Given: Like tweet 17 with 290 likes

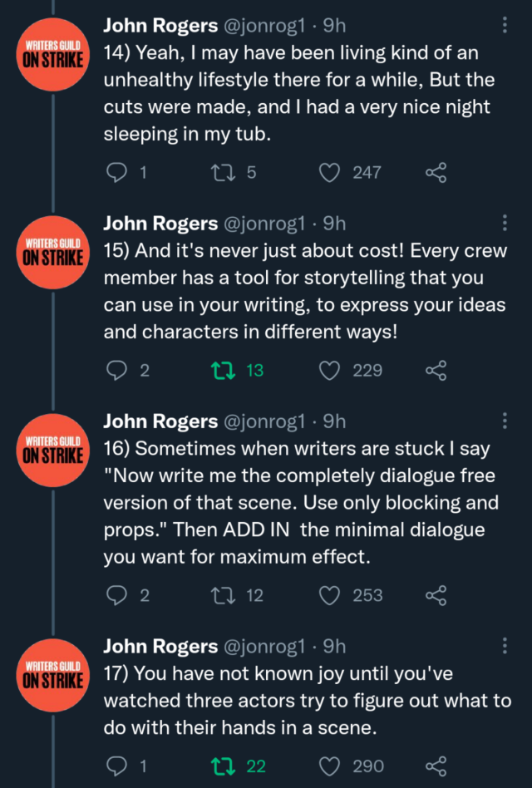Looking at the screenshot, I should click(330, 766).
